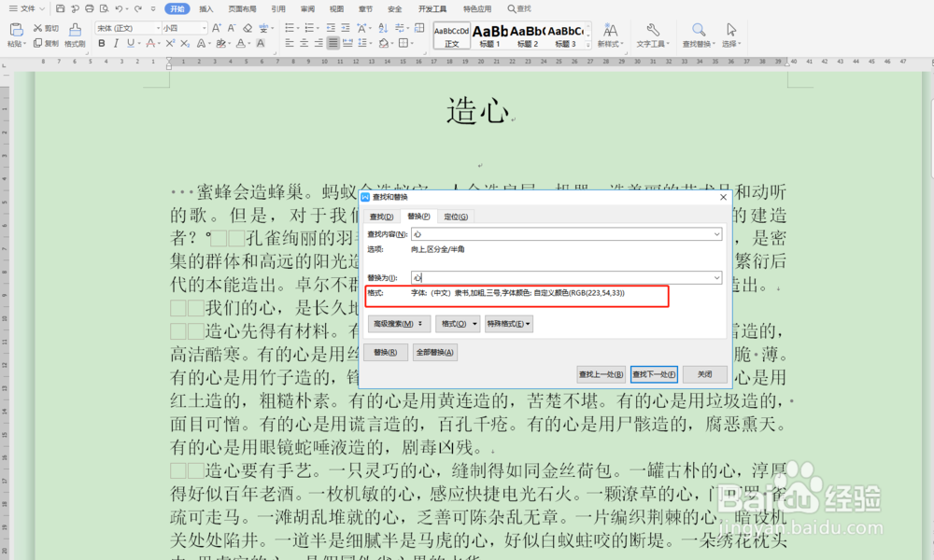Open 文字工具 text tools
Viewport: 934px width, 560px height.
tap(653, 35)
